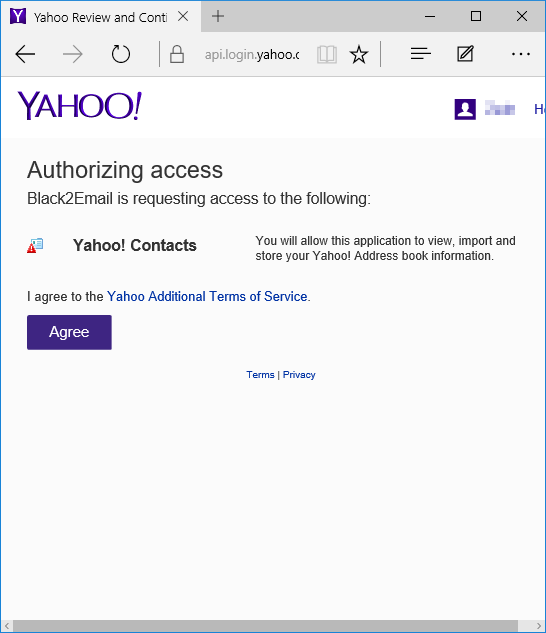546x633 pixels.
Task: Add page to favorites with star icon
Action: tap(359, 54)
